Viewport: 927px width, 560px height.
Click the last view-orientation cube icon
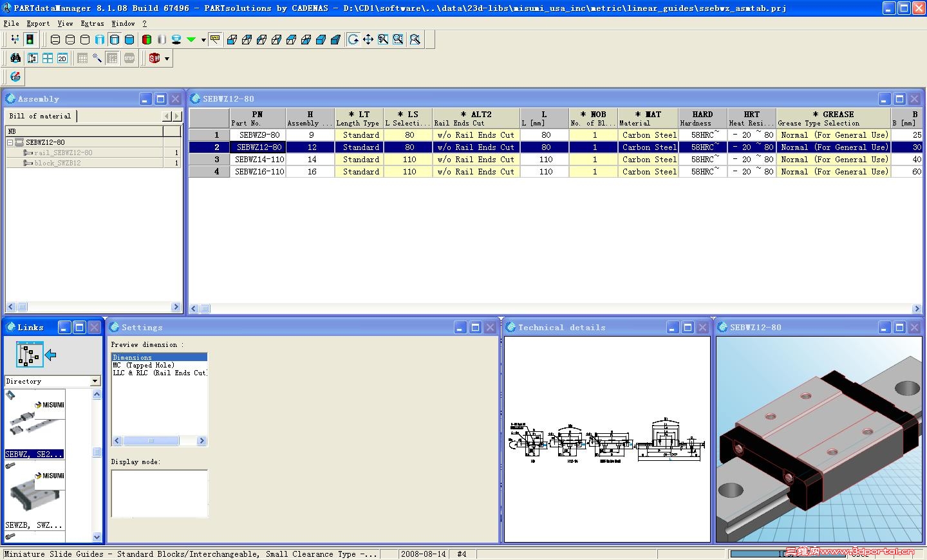(x=335, y=39)
